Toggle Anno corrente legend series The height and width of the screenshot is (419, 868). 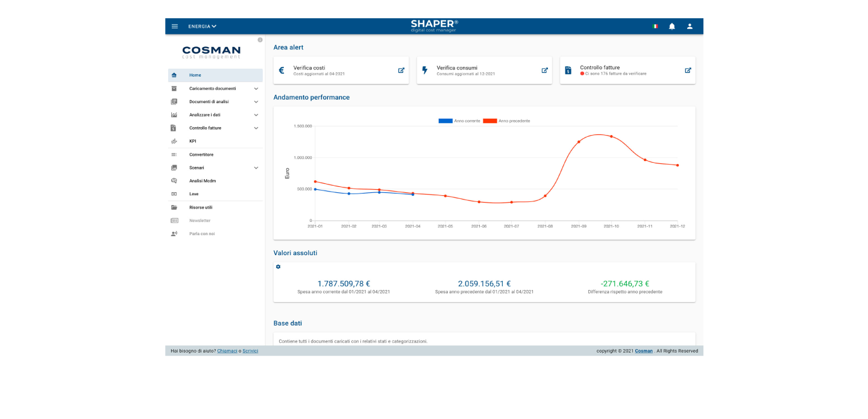tap(459, 121)
